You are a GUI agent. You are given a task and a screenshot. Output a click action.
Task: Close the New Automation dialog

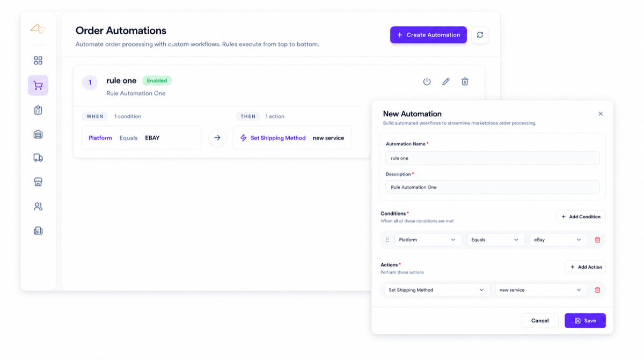[601, 114]
